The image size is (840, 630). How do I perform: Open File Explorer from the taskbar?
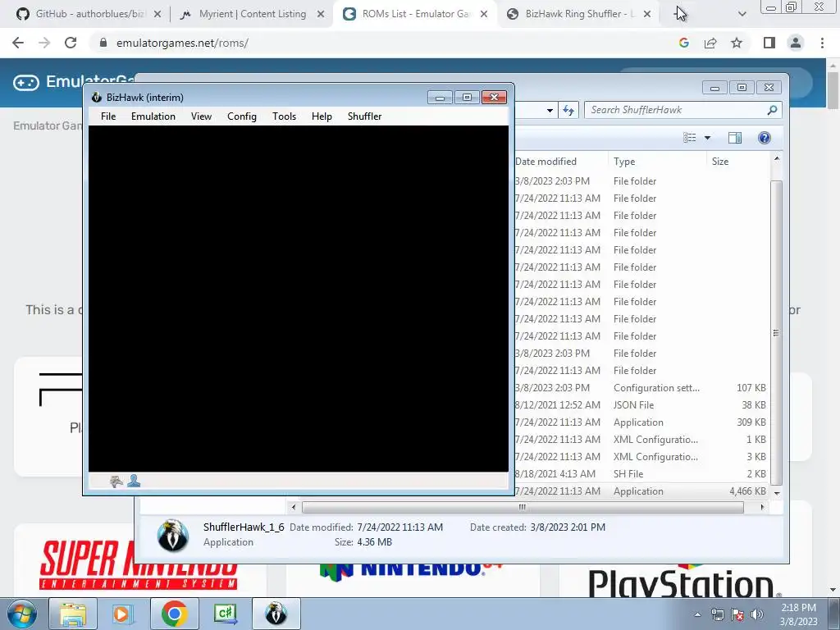point(73,614)
